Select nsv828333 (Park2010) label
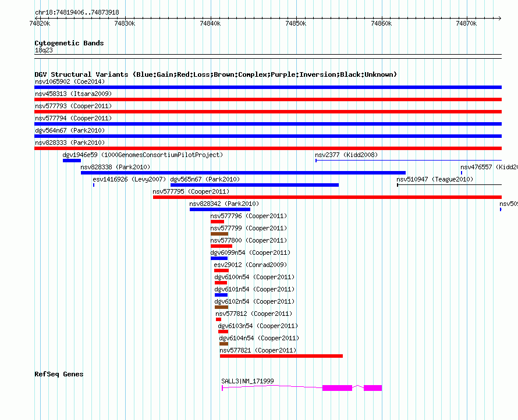The height and width of the screenshot is (420, 518). [x=70, y=143]
